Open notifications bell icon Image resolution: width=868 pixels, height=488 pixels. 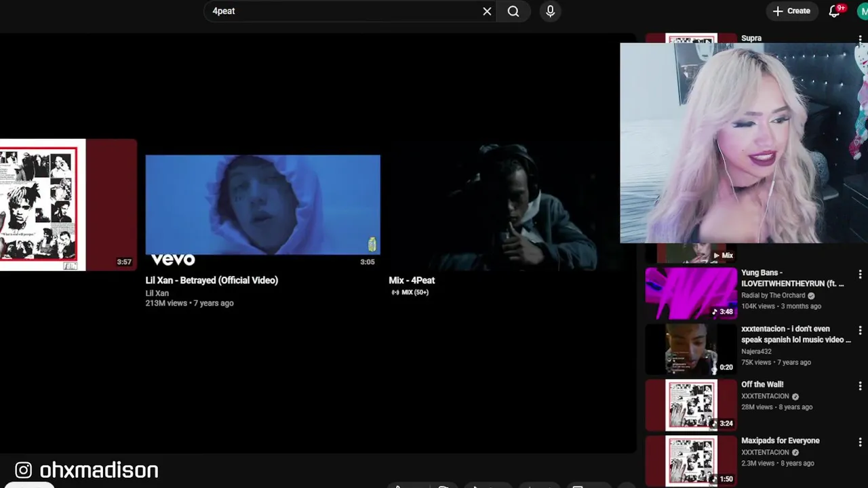(x=835, y=11)
